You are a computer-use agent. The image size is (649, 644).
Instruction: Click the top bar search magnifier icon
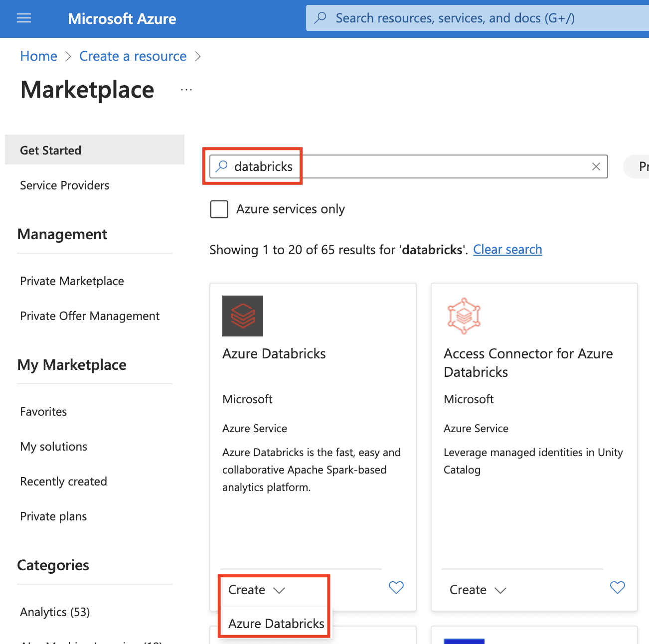[x=321, y=18]
